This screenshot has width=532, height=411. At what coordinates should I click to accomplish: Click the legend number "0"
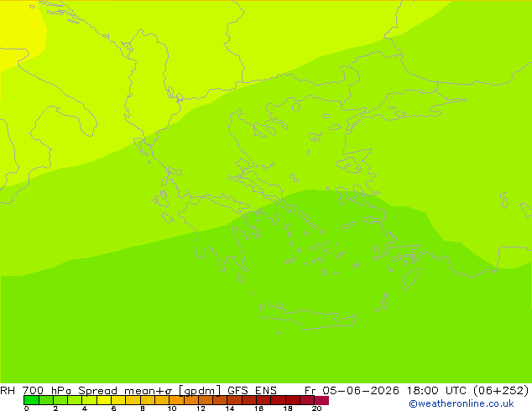27,408
